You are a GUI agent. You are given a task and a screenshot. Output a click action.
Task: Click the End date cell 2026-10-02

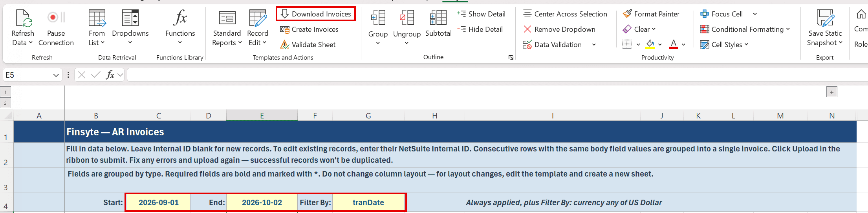(x=262, y=203)
